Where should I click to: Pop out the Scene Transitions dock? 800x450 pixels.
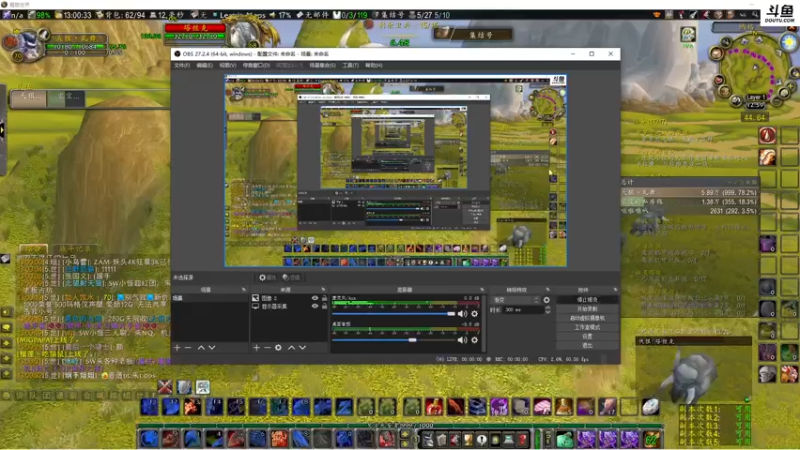[547, 290]
